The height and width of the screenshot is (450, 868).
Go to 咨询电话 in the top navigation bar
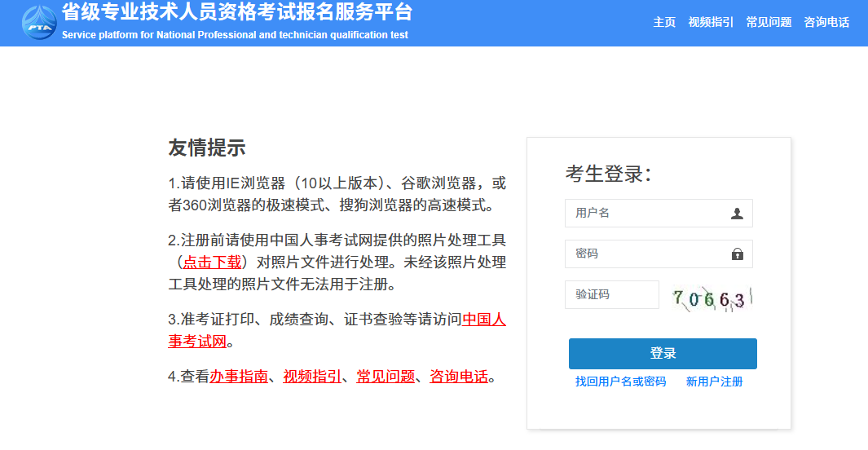pos(826,23)
